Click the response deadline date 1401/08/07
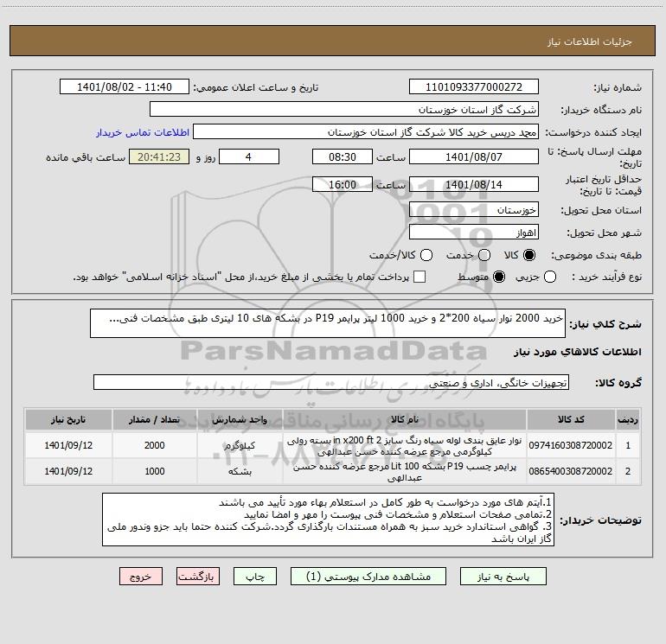The width and height of the screenshot is (666, 644). click(474, 156)
